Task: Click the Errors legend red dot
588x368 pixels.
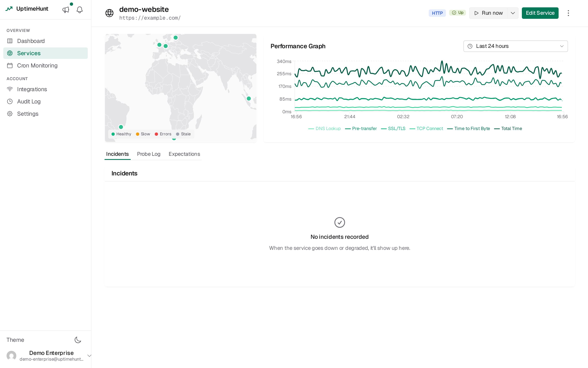Action: [x=156, y=134]
